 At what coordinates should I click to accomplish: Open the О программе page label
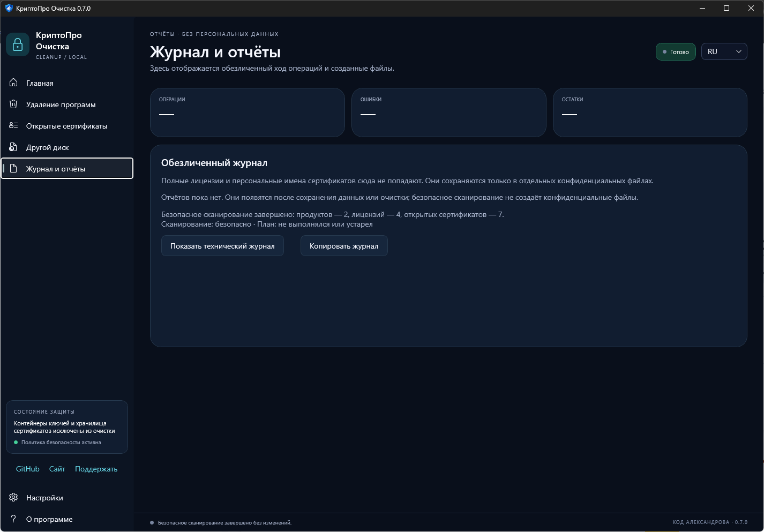tap(49, 519)
